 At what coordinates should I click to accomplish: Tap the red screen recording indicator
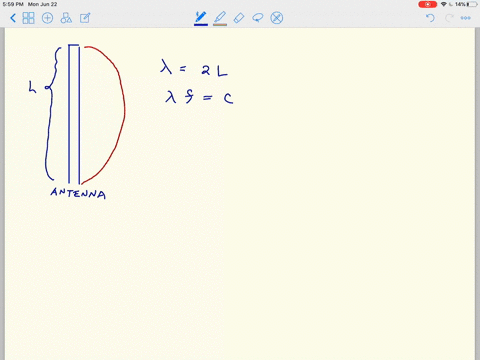(x=428, y=4)
